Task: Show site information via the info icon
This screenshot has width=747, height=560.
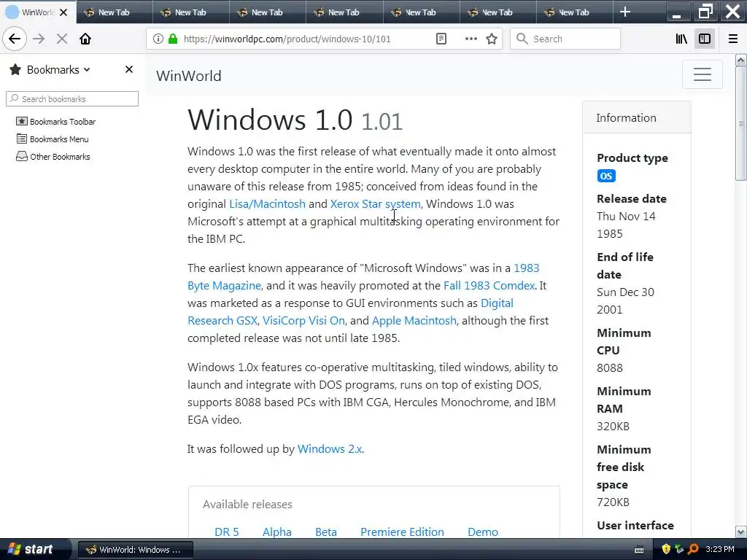Action: [x=158, y=39]
